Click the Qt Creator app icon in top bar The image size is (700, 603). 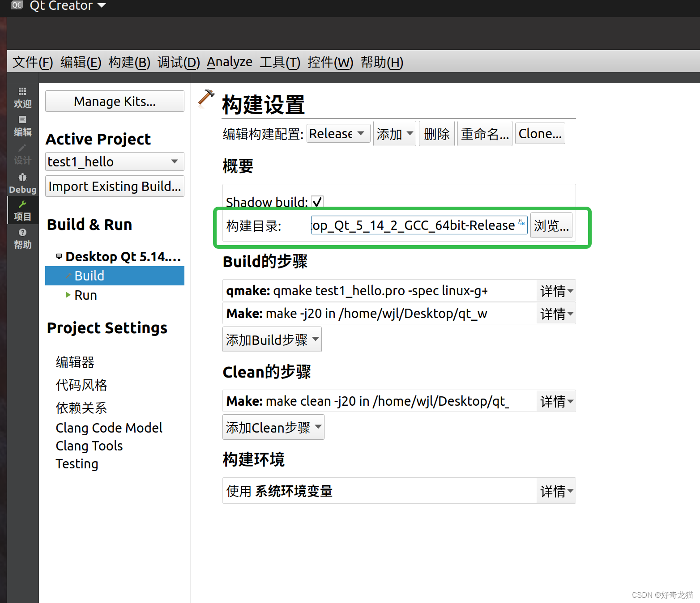[17, 5]
